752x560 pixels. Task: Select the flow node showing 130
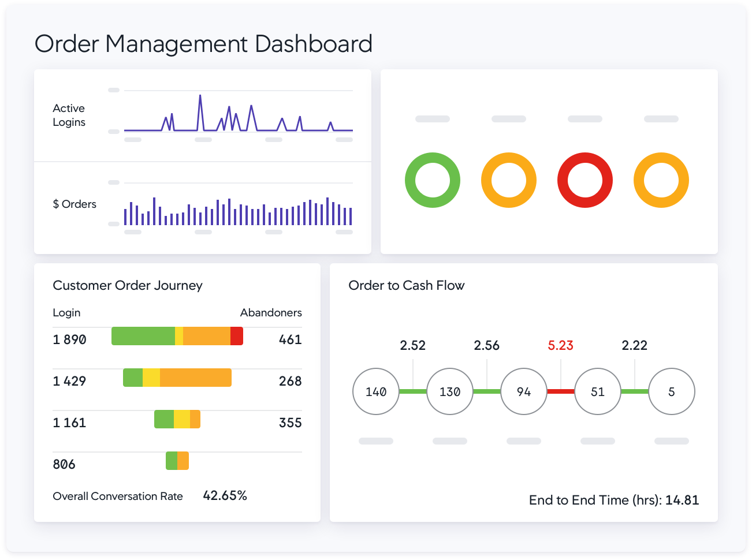(450, 391)
